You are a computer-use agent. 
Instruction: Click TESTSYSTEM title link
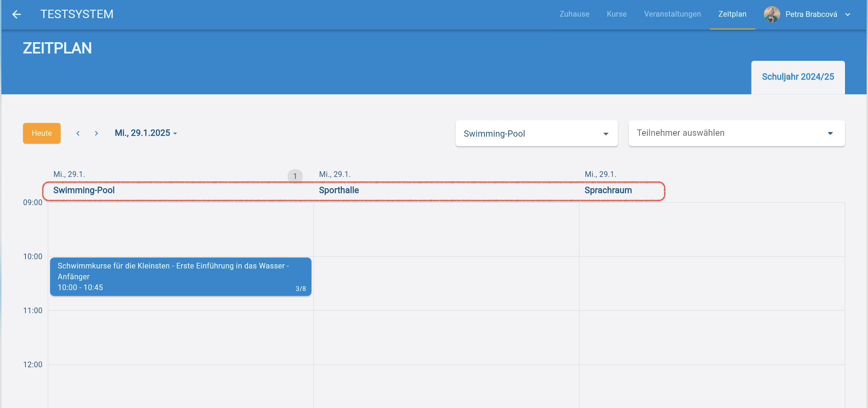coord(77,14)
